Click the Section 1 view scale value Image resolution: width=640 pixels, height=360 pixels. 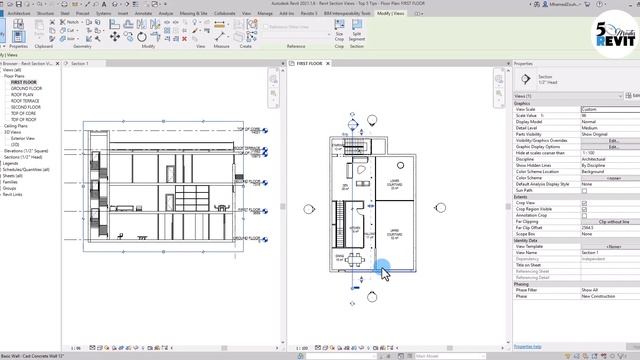coord(76,348)
